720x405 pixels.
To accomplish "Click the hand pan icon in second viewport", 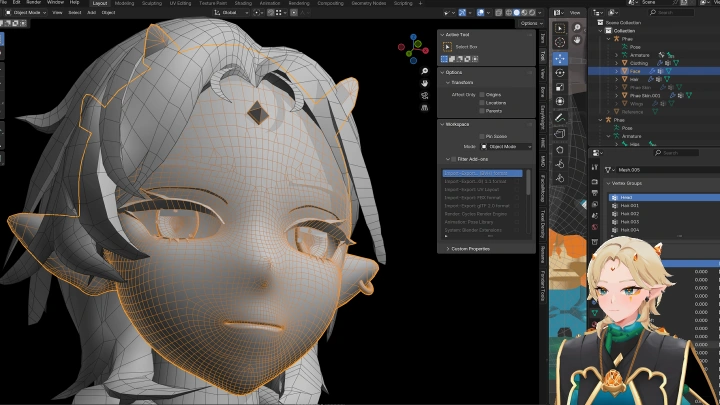I will pyautogui.click(x=577, y=40).
